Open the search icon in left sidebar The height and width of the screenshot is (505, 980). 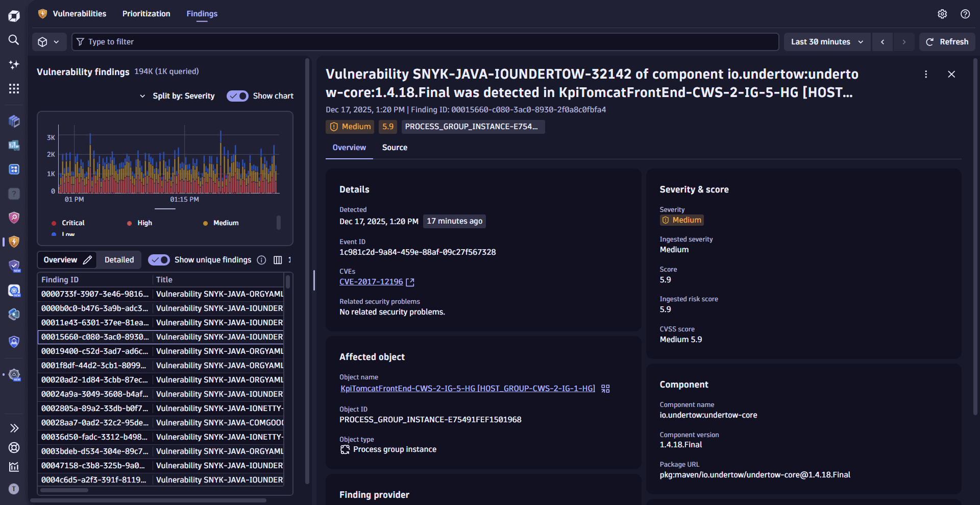click(x=14, y=40)
